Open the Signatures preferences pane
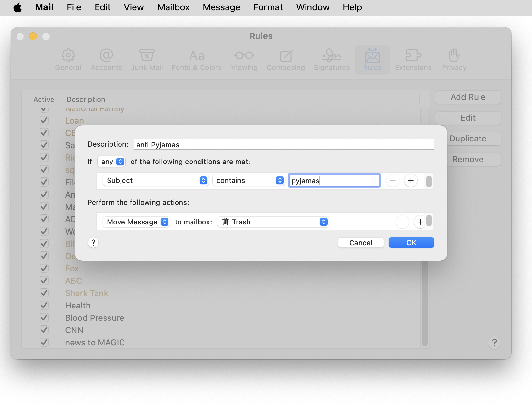The image size is (532, 410). coord(332,60)
